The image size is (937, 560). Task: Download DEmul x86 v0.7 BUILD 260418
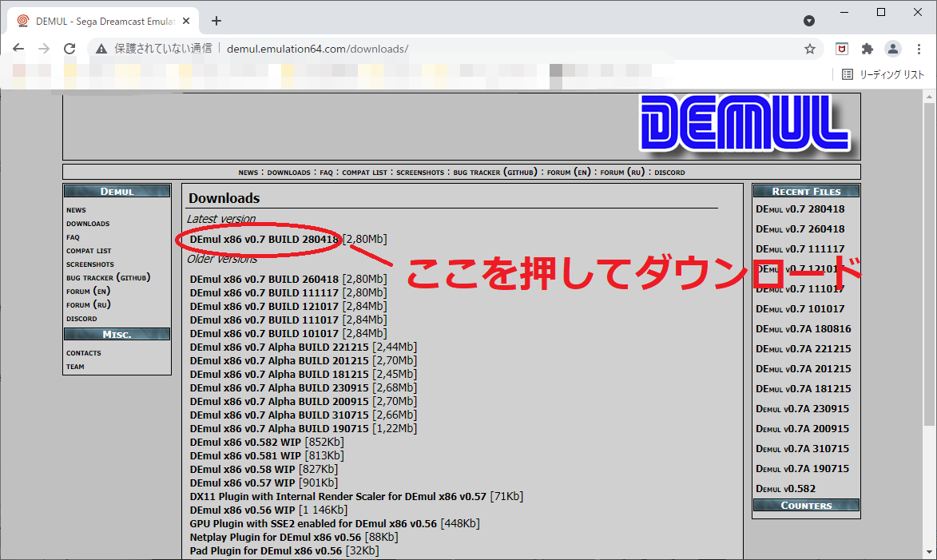click(264, 279)
